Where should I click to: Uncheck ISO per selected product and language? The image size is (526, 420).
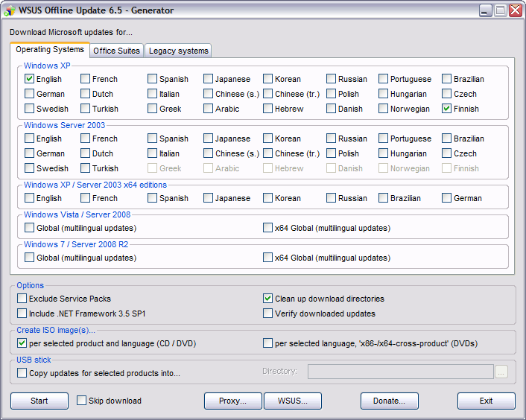22,343
